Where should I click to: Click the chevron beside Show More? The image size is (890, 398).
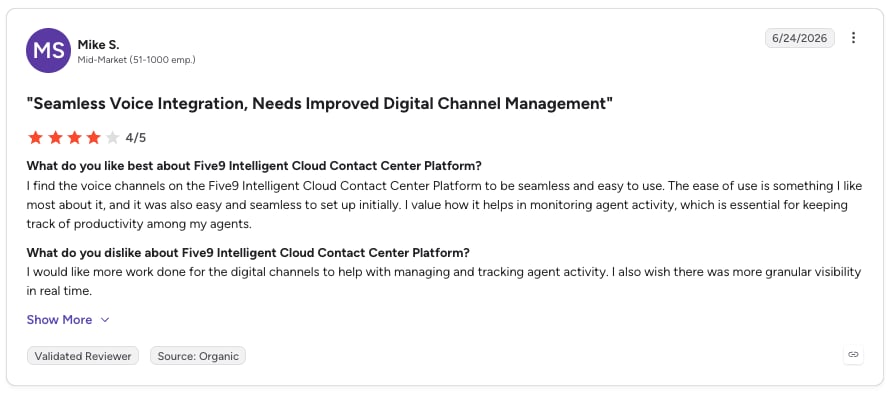[104, 320]
